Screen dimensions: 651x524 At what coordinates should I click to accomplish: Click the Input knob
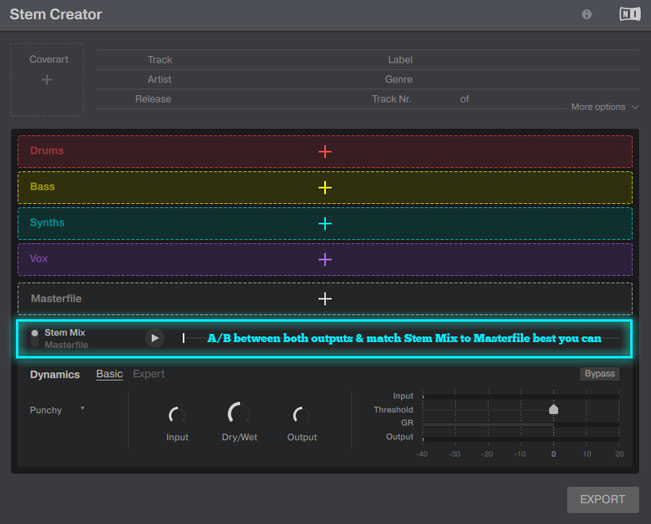click(176, 414)
